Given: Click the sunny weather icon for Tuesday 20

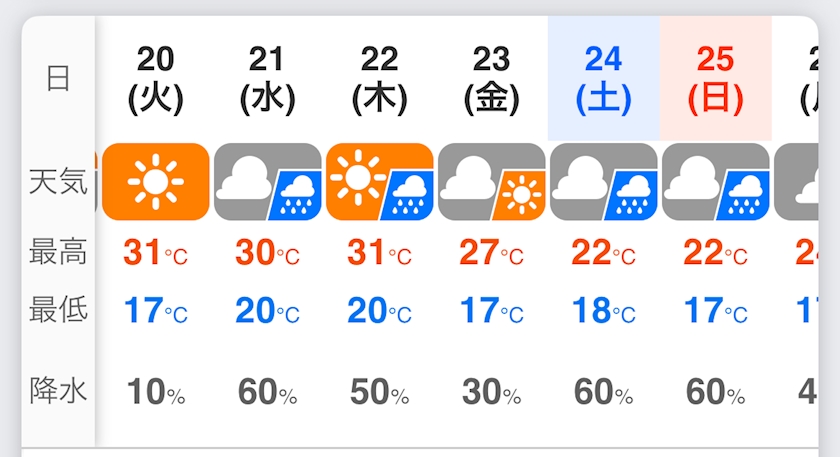Looking at the screenshot, I should [x=156, y=182].
